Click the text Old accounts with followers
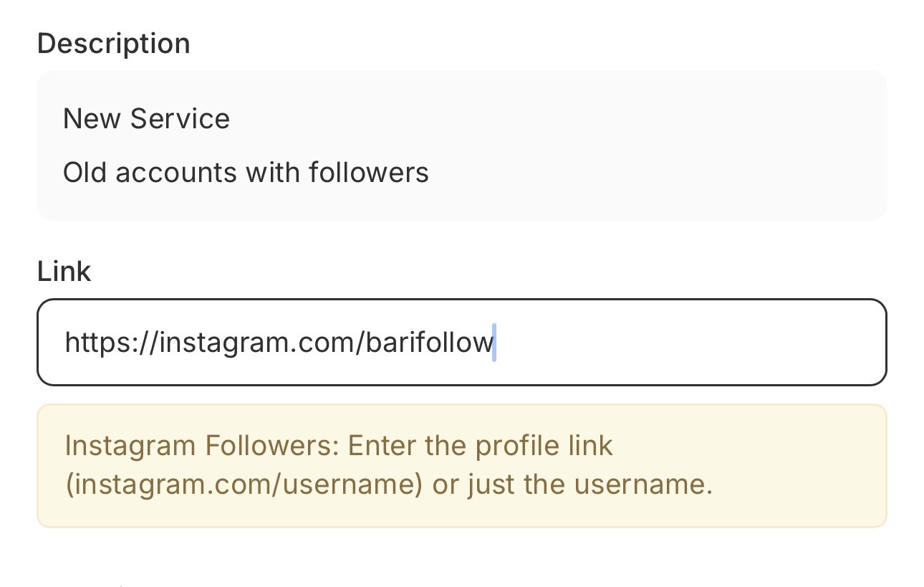Viewport: 924px width, 587px height. pos(246,172)
